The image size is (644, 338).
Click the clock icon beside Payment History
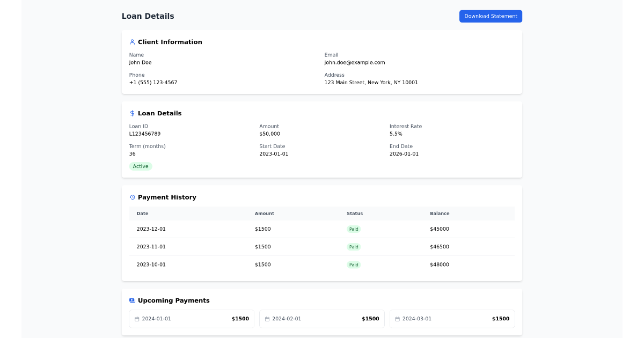coord(132,197)
